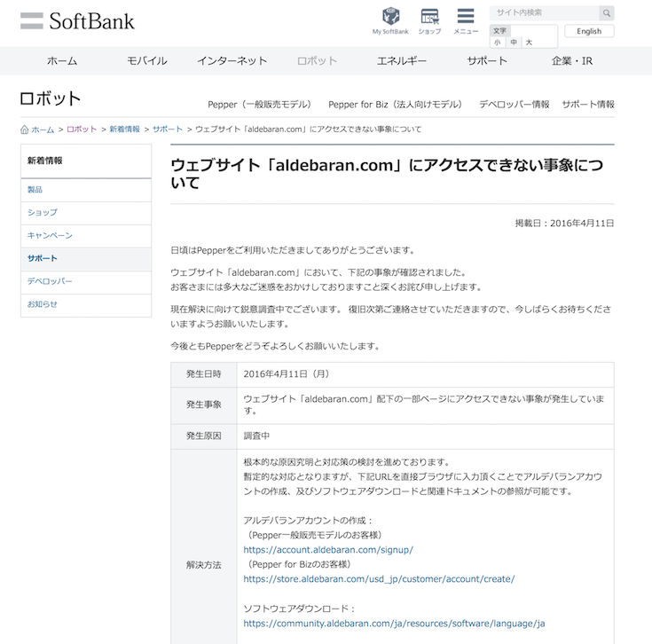The height and width of the screenshot is (644, 652).
Task: Click the search magnifier icon
Action: coord(606,13)
